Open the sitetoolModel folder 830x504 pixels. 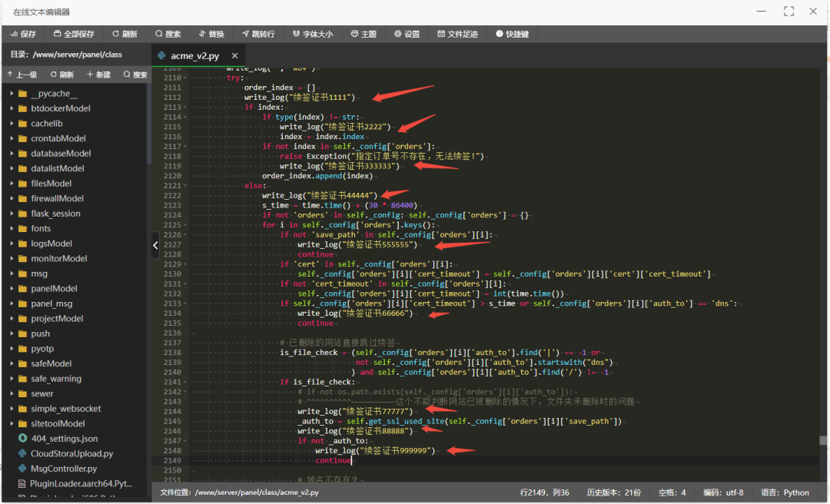point(58,423)
